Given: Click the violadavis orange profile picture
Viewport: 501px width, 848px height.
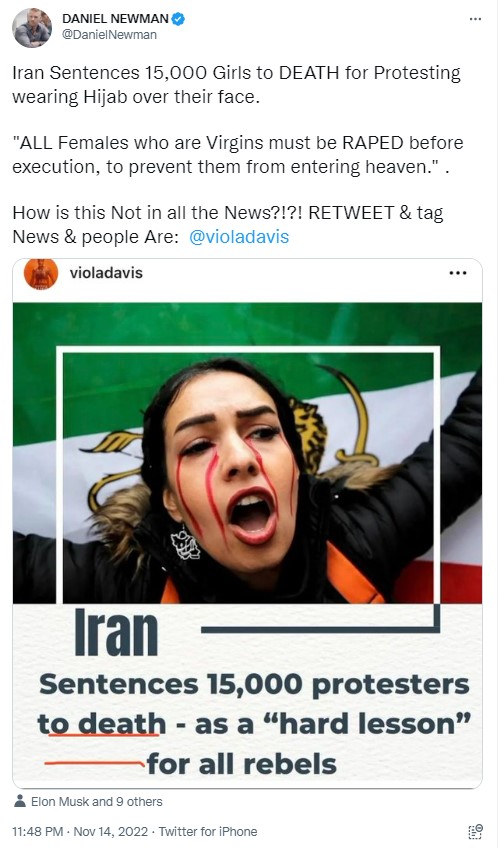Looking at the screenshot, I should pos(41,274).
